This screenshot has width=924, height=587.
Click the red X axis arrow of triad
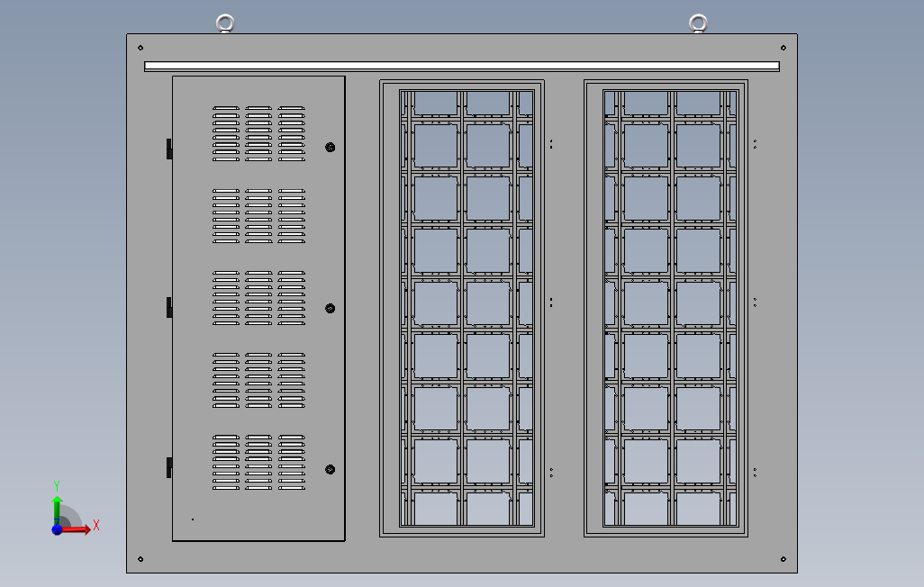[77, 530]
